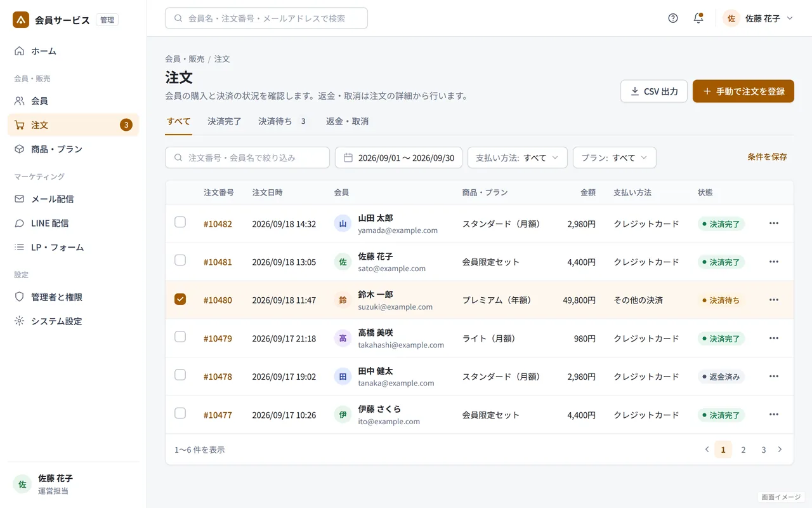Click 伊藤 さくら's avatar icon

[343, 415]
